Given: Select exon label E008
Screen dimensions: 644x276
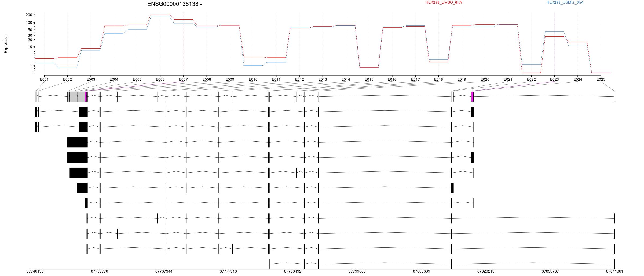Looking at the screenshot, I should coord(207,79).
